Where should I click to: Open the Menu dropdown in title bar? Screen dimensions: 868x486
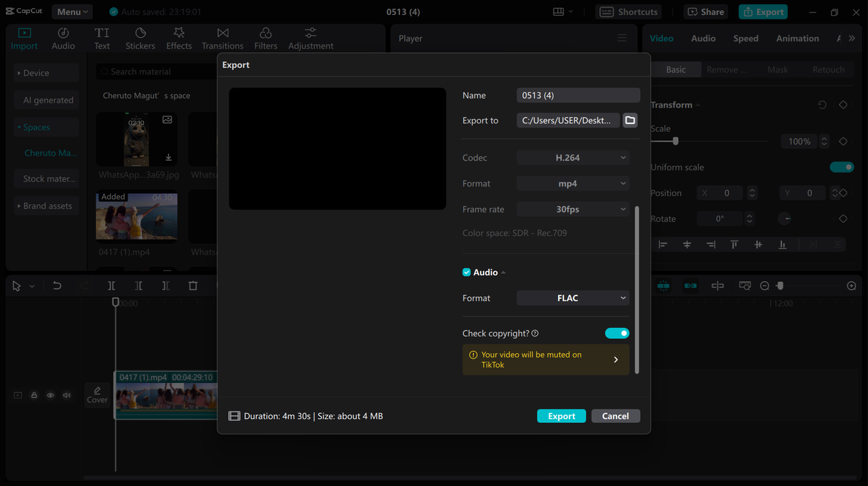click(x=73, y=12)
